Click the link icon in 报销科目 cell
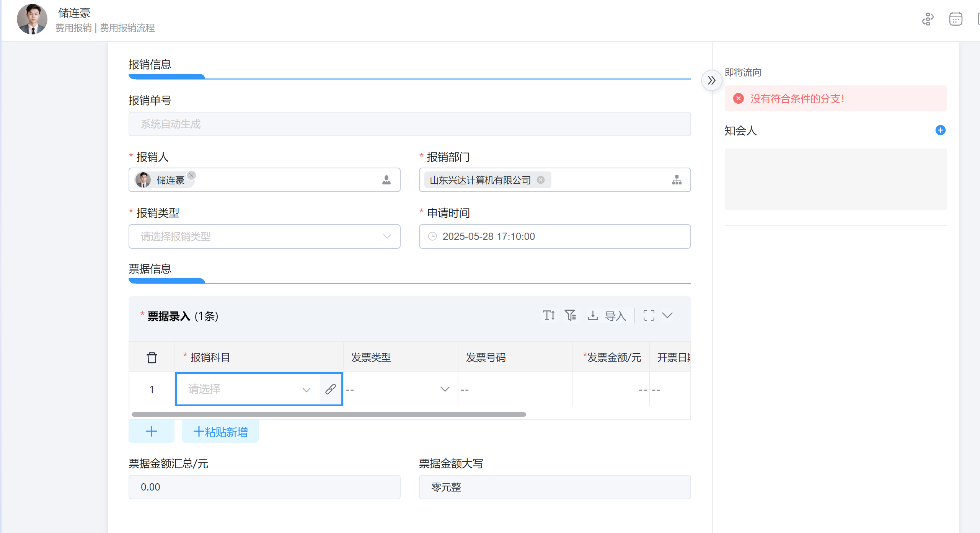 (331, 389)
